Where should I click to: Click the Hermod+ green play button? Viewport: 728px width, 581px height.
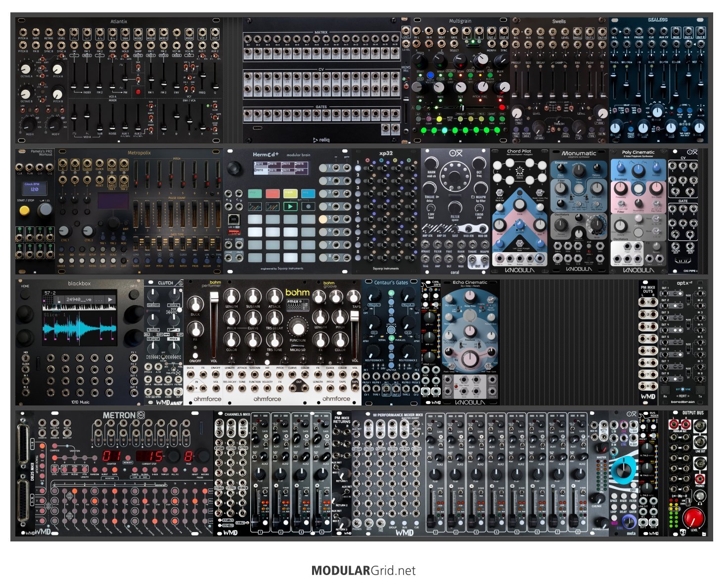pyautogui.click(x=290, y=206)
